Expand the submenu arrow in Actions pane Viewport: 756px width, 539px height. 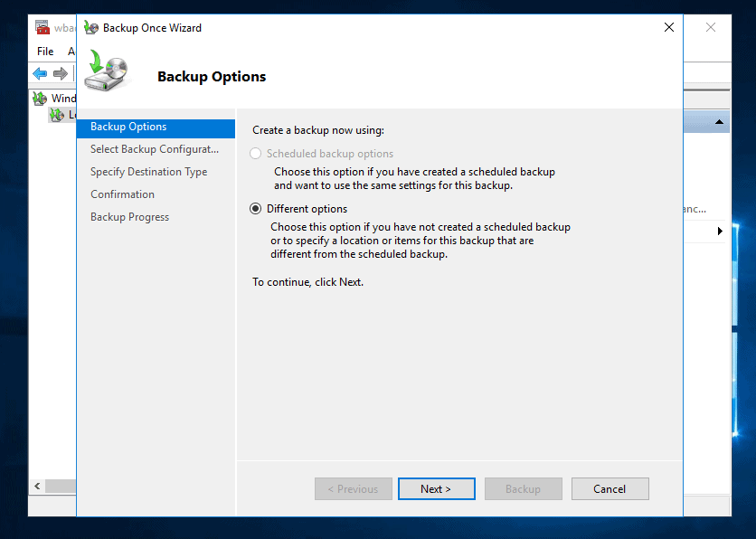click(x=720, y=232)
